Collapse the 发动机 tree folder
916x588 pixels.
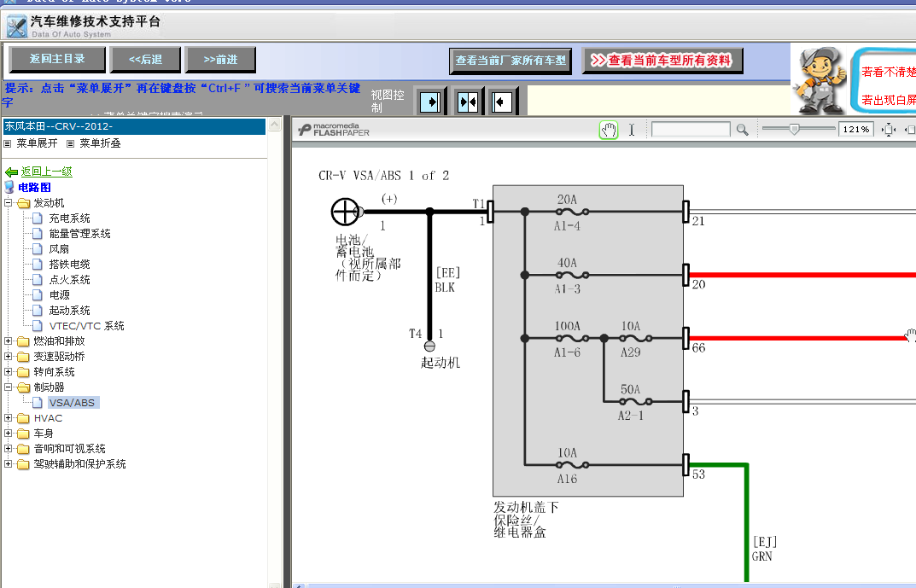(9, 203)
